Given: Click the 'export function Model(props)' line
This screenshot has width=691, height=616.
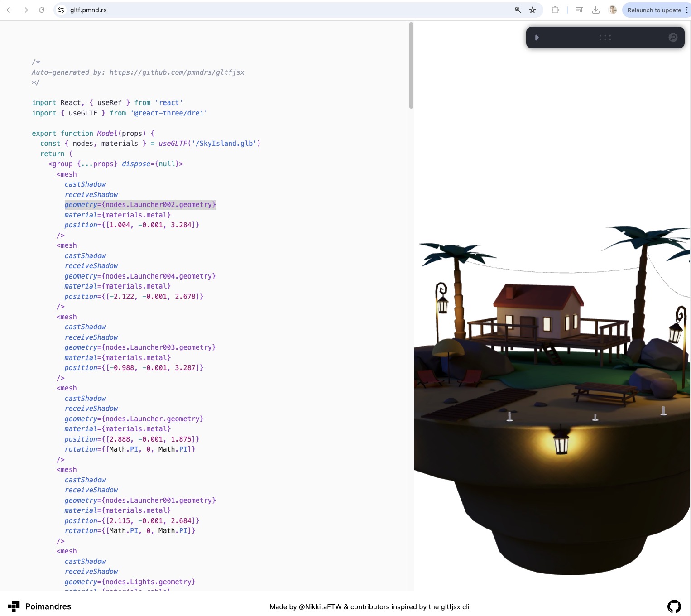Looking at the screenshot, I should point(93,134).
